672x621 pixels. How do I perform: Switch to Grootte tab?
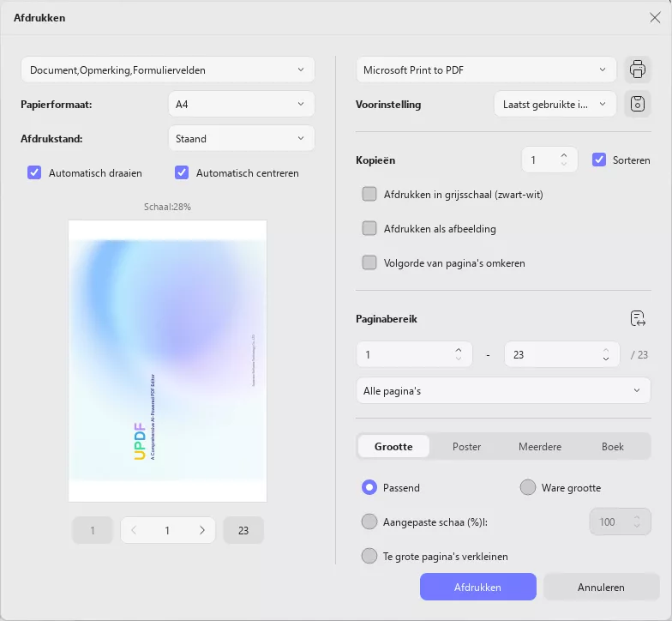[x=393, y=446]
